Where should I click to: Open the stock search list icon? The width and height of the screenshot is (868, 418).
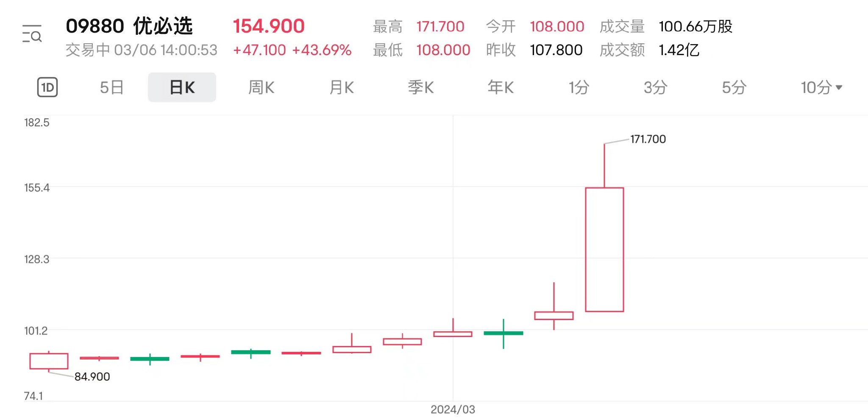click(x=32, y=33)
